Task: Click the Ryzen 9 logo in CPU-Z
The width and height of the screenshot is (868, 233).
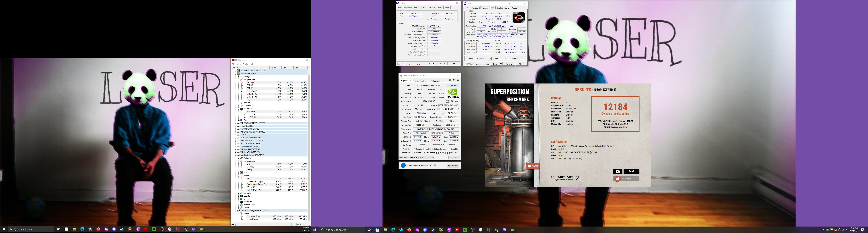Action: coord(519,17)
